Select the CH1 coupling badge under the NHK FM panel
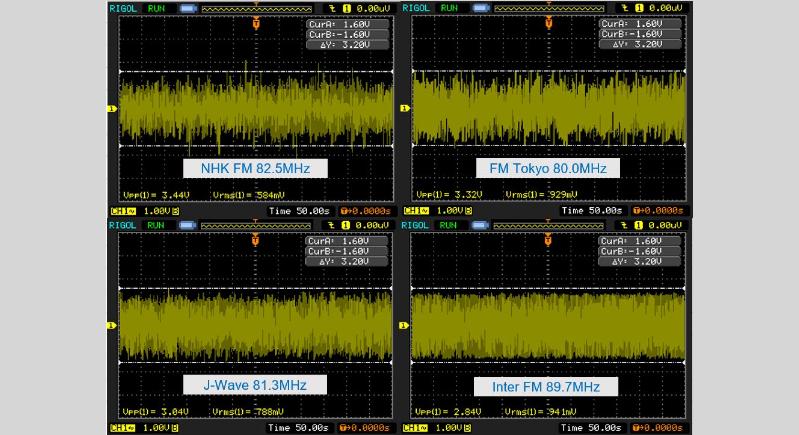Image resolution: width=799 pixels, height=435 pixels. pos(123,211)
